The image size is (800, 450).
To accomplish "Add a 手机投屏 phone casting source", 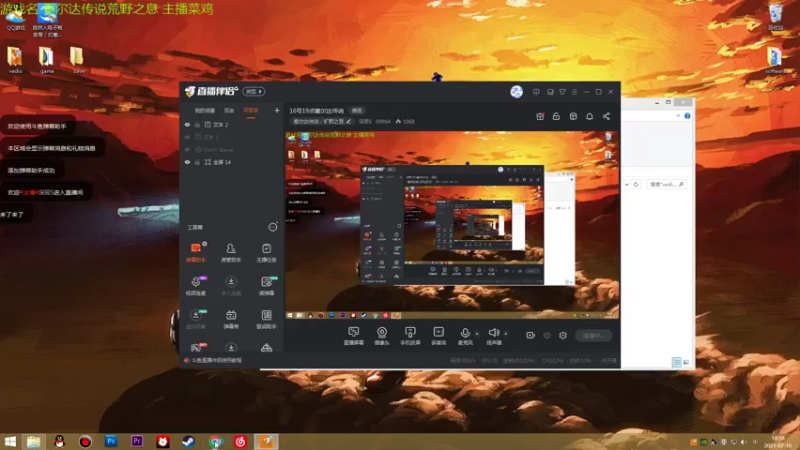I will click(x=410, y=336).
